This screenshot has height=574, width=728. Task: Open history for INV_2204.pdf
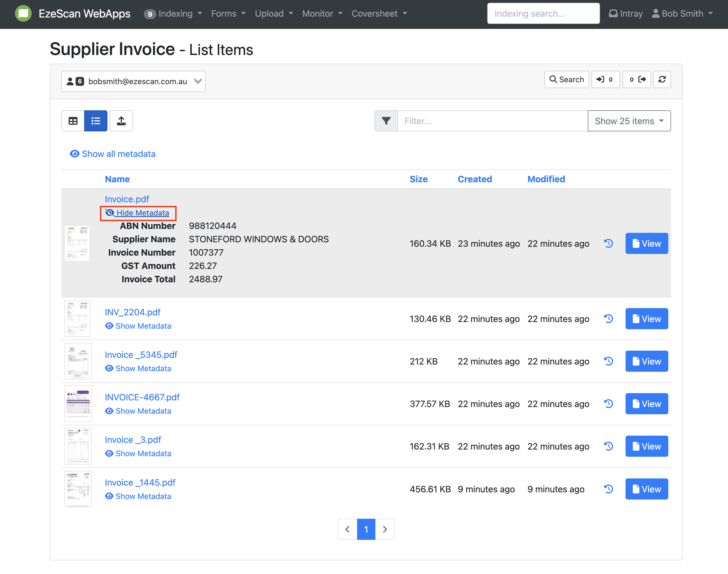click(608, 319)
